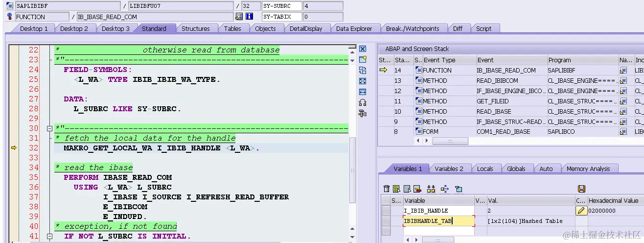Open the navigation icon in the COM1_READ_IBASE row
Image resolution: width=644 pixels, height=243 pixels.
point(623,132)
